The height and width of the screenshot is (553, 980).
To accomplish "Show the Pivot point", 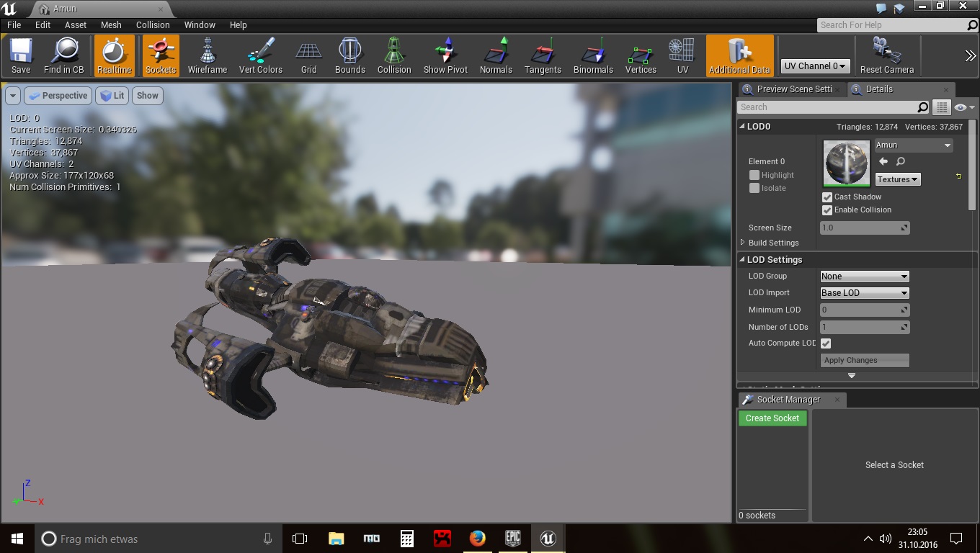I will pyautogui.click(x=445, y=55).
